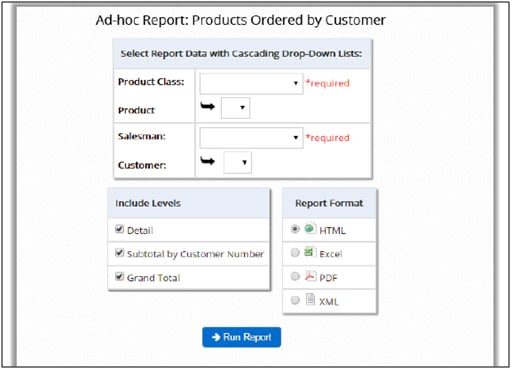Expand the Customer drop-down list
512x369 pixels.
pyautogui.click(x=237, y=163)
